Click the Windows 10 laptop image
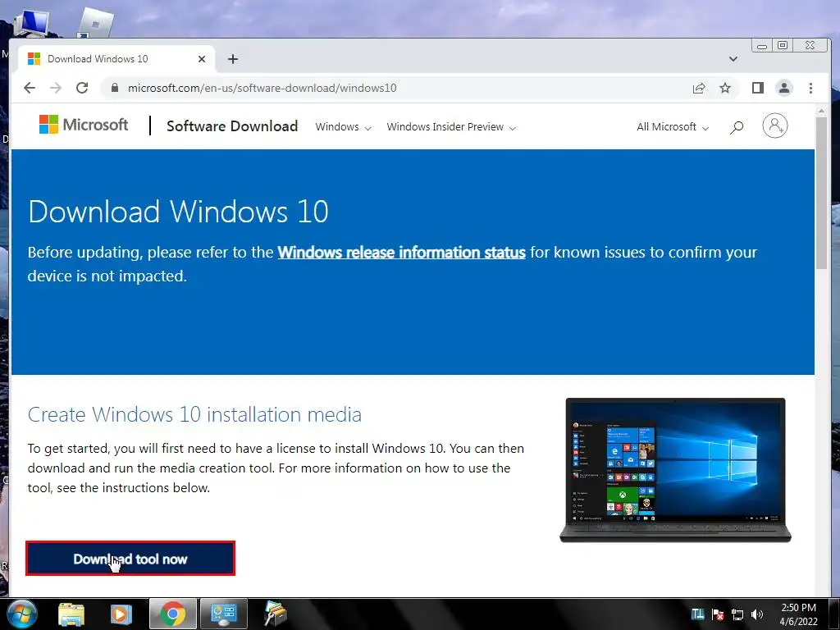The width and height of the screenshot is (840, 630). 675,470
